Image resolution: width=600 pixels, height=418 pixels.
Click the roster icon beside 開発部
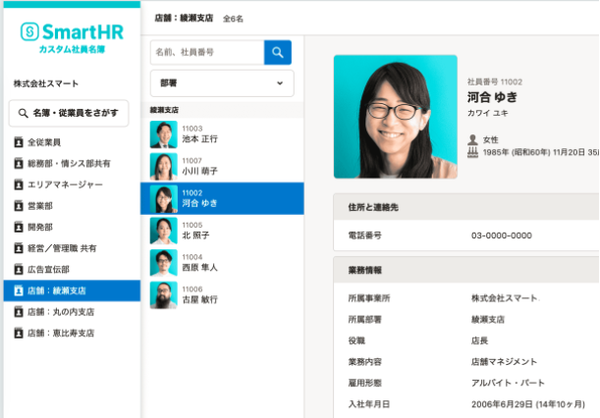point(18,227)
